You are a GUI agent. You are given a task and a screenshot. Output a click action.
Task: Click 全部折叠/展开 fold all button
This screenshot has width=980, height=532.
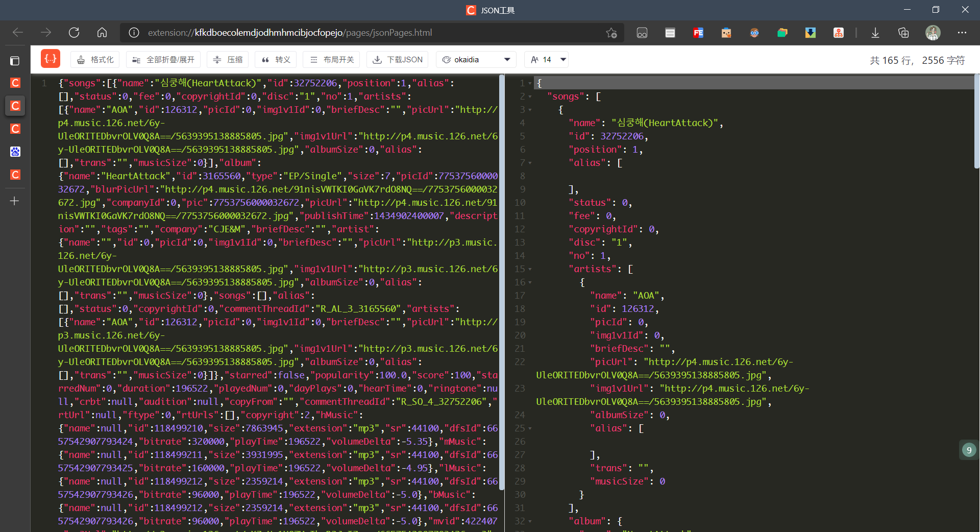[x=163, y=60]
